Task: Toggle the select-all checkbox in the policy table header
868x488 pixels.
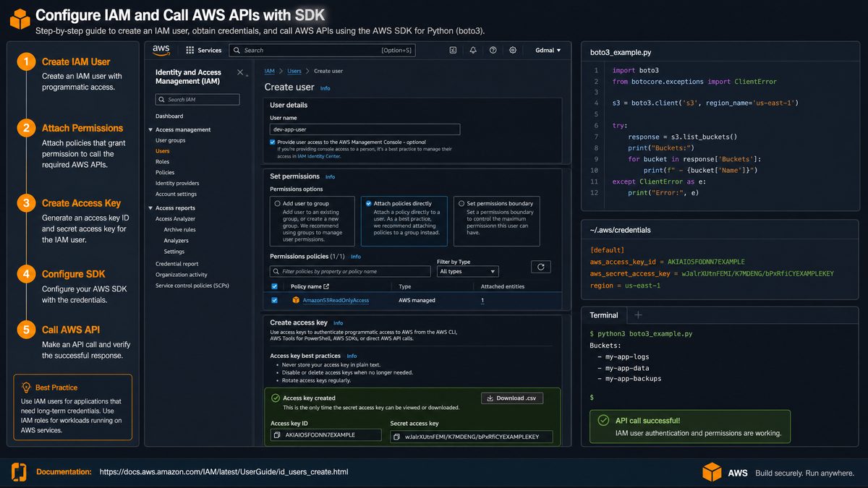Action: point(274,286)
